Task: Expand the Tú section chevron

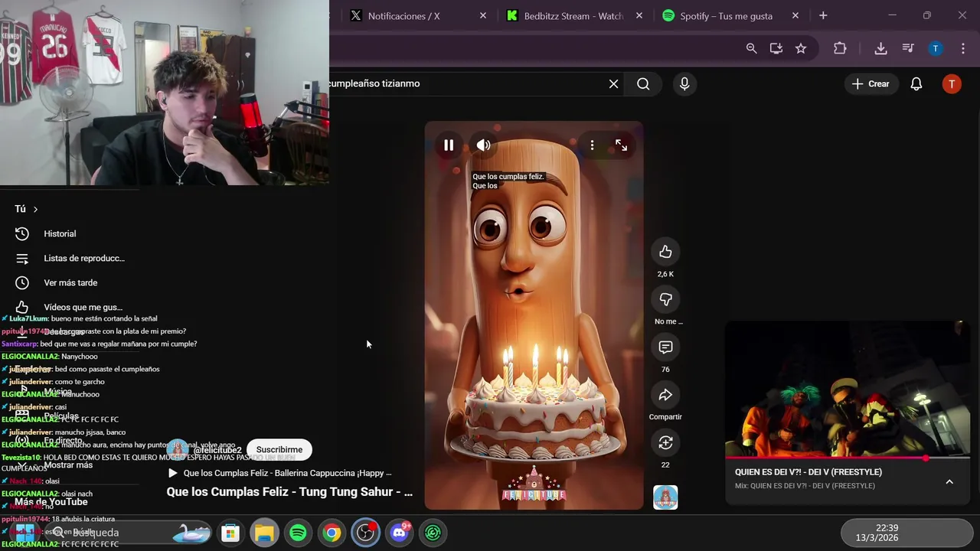Action: 35,209
